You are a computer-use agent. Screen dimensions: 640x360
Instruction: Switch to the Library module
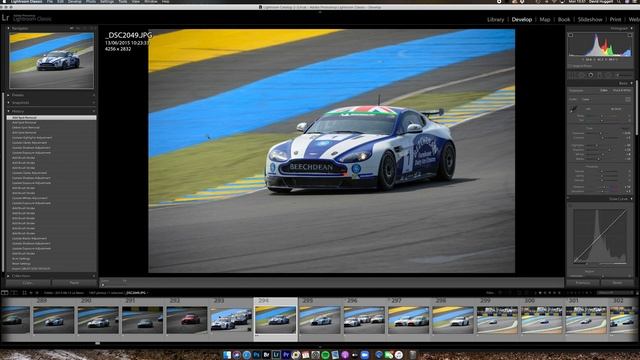click(495, 19)
